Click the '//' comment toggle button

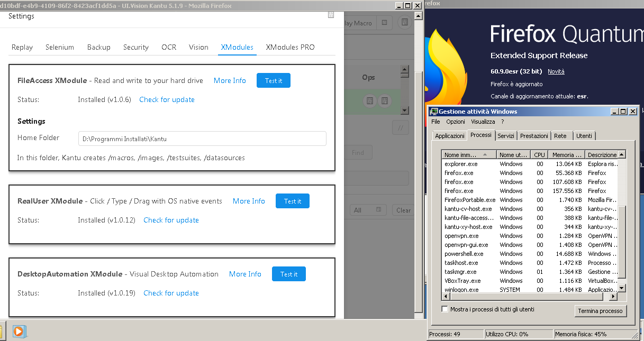tap(401, 127)
